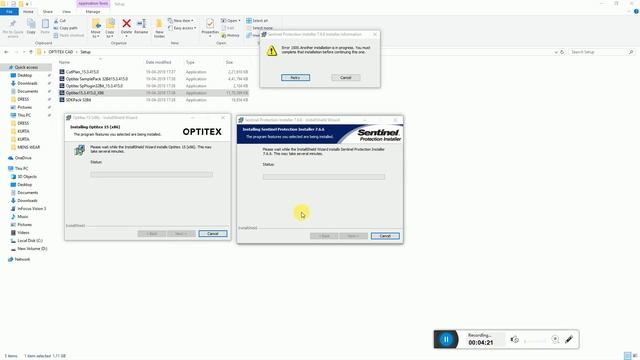
Task: Click the Application Tools tab header
Action: pyautogui.click(x=93, y=4)
